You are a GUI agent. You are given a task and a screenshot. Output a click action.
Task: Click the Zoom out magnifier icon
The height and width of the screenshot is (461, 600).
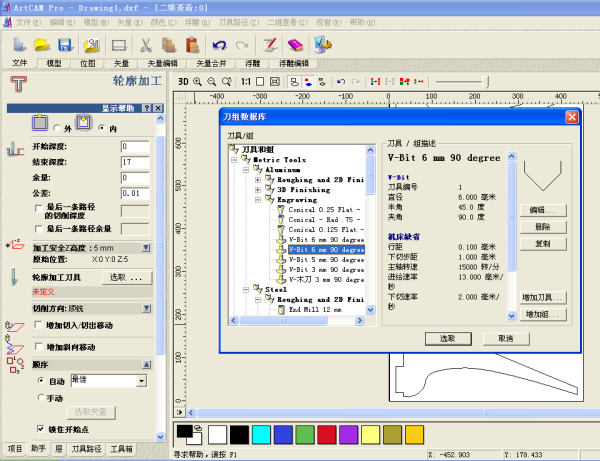pyautogui.click(x=212, y=81)
